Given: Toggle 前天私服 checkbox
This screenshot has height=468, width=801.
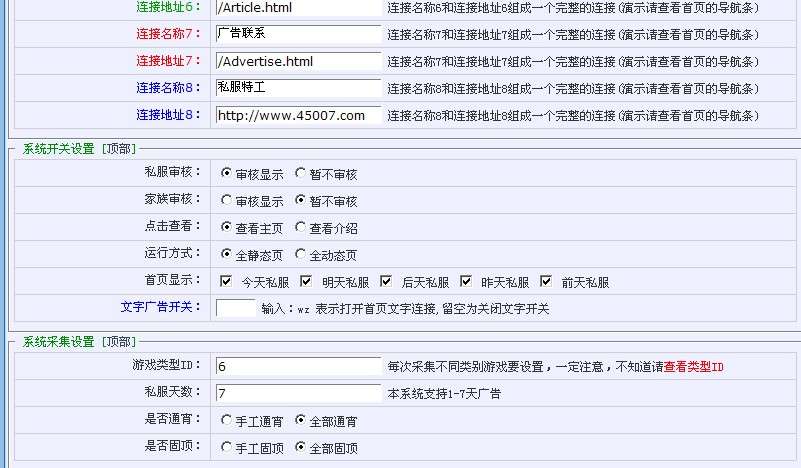Looking at the screenshot, I should (x=546, y=281).
